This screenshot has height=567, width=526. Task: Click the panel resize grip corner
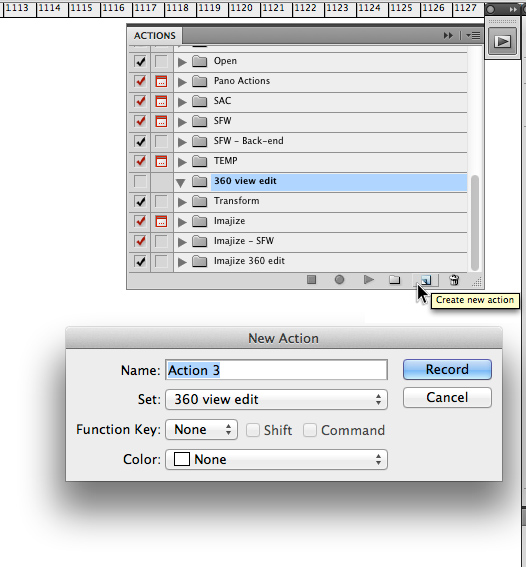click(x=477, y=282)
